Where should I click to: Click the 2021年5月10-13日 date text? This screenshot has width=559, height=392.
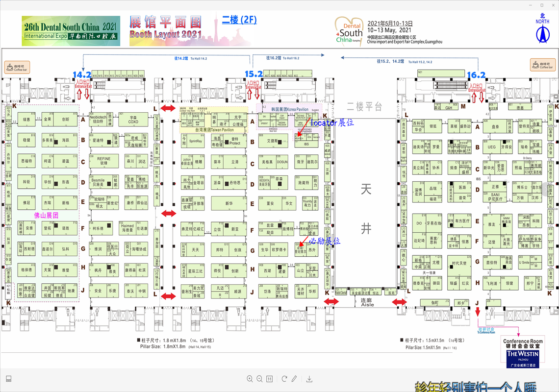[390, 24]
